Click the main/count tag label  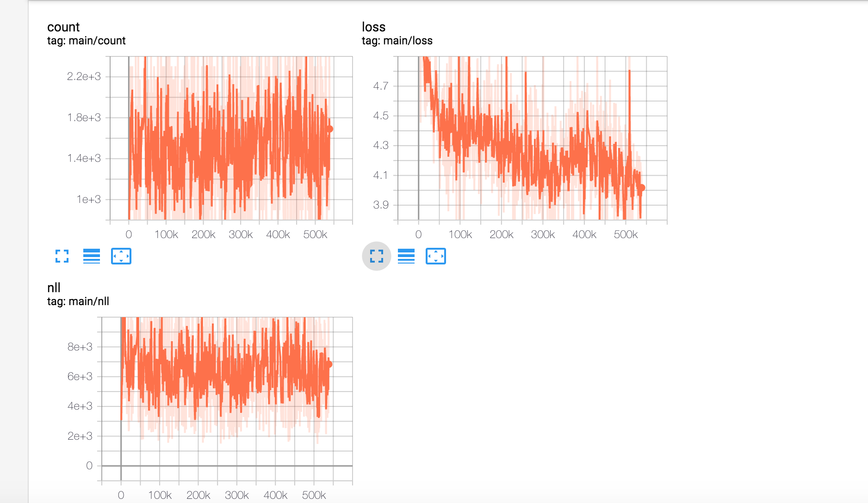(86, 41)
